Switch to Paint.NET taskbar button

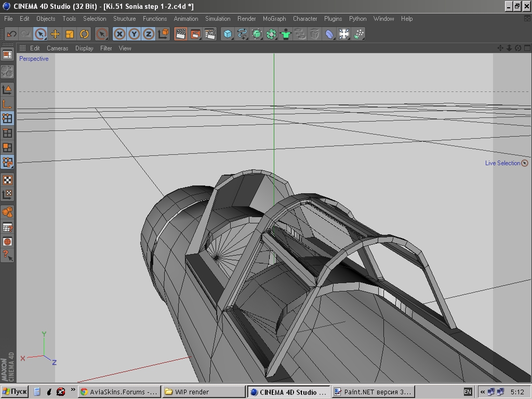tap(373, 392)
